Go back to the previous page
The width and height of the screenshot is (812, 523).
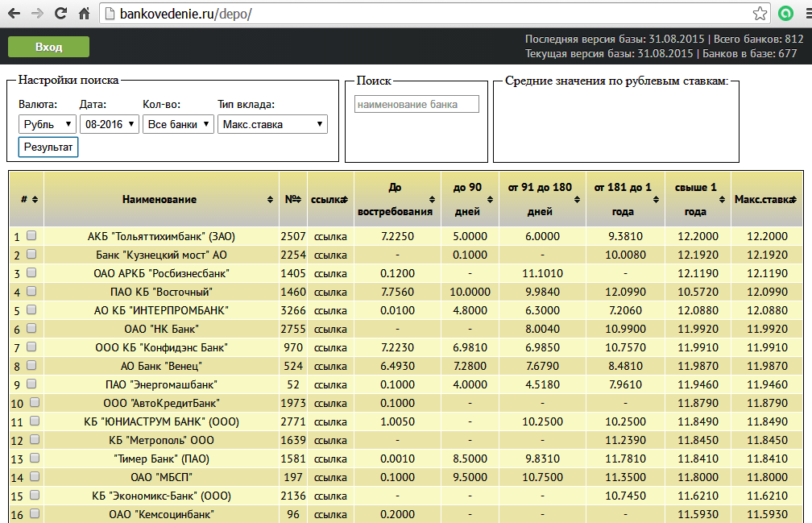(x=14, y=14)
